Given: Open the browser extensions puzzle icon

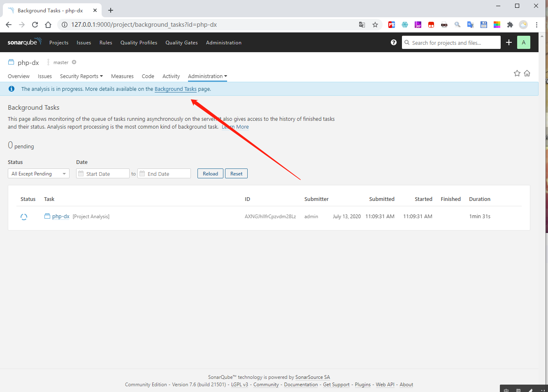Looking at the screenshot, I should tap(510, 25).
